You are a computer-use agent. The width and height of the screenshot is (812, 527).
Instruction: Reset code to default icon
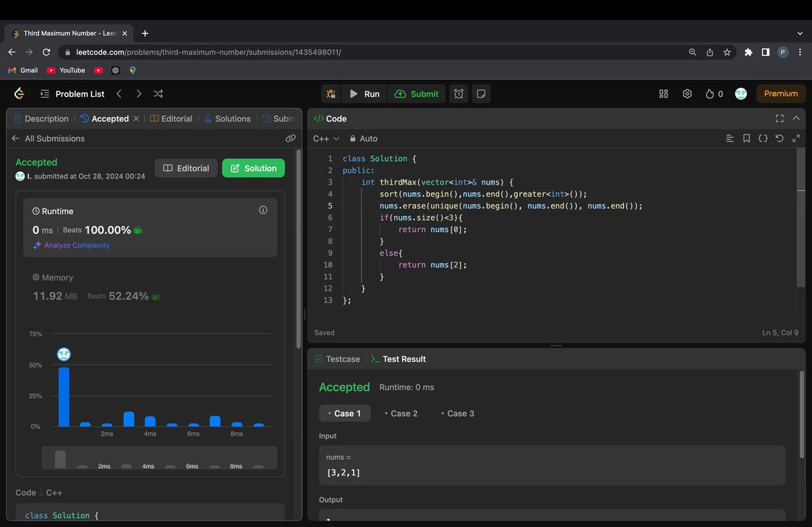(x=780, y=138)
